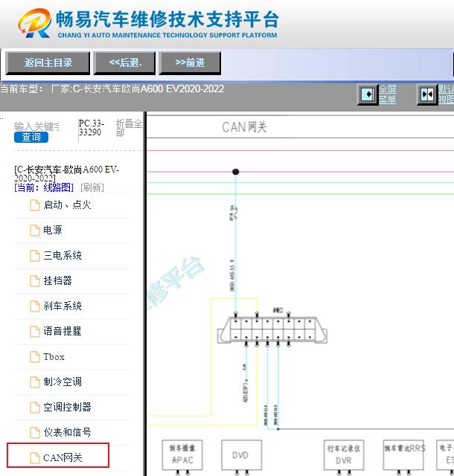
Task: Click the document icon beside 电源
Action: [x=35, y=231]
